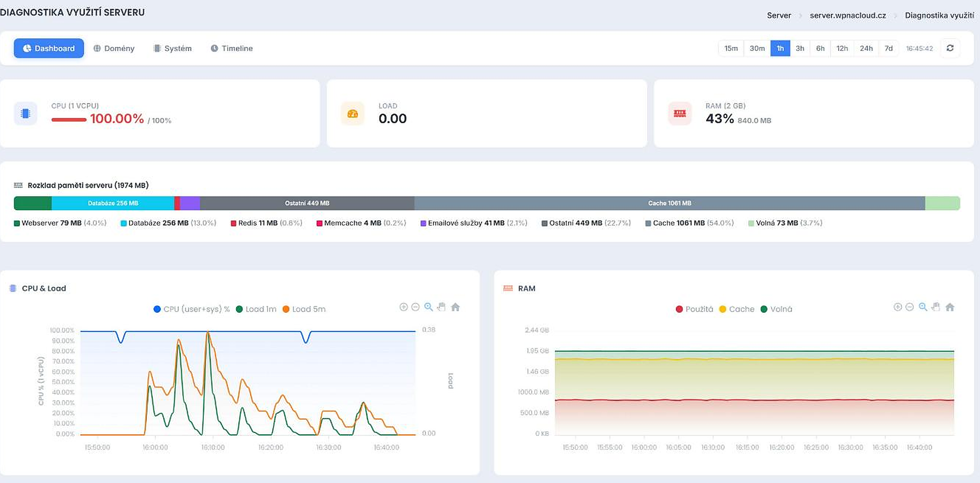Screen dimensions: 980x483
Task: Click the red CPU usage progress bar
Action: point(69,119)
